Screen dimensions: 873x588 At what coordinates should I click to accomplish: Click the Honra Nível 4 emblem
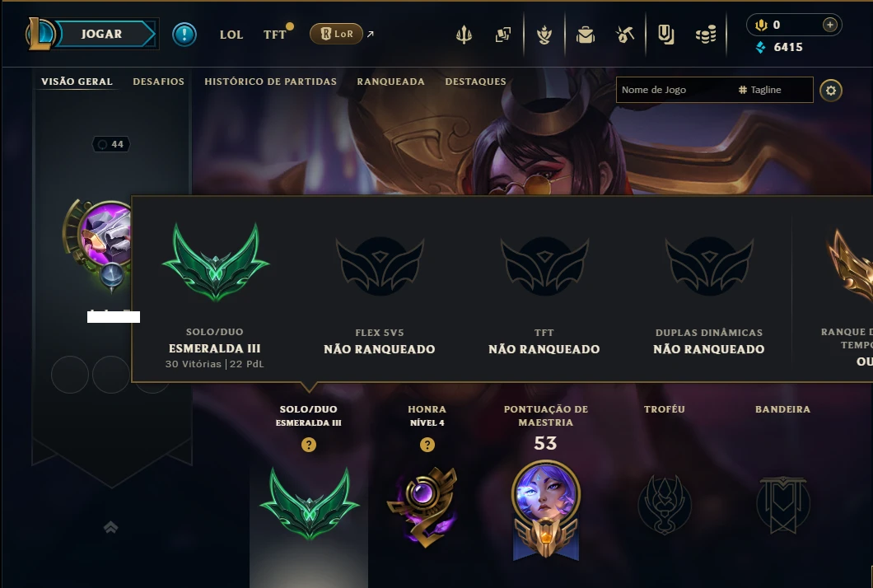coord(423,506)
